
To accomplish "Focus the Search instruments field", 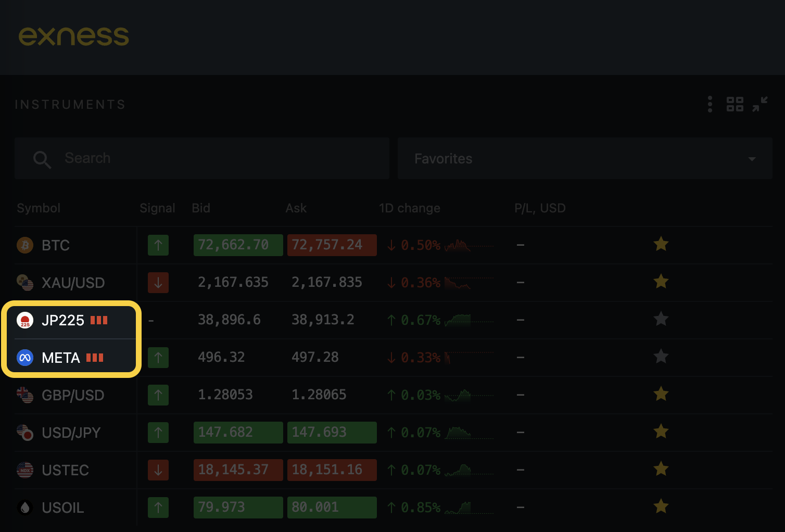I will [x=202, y=158].
